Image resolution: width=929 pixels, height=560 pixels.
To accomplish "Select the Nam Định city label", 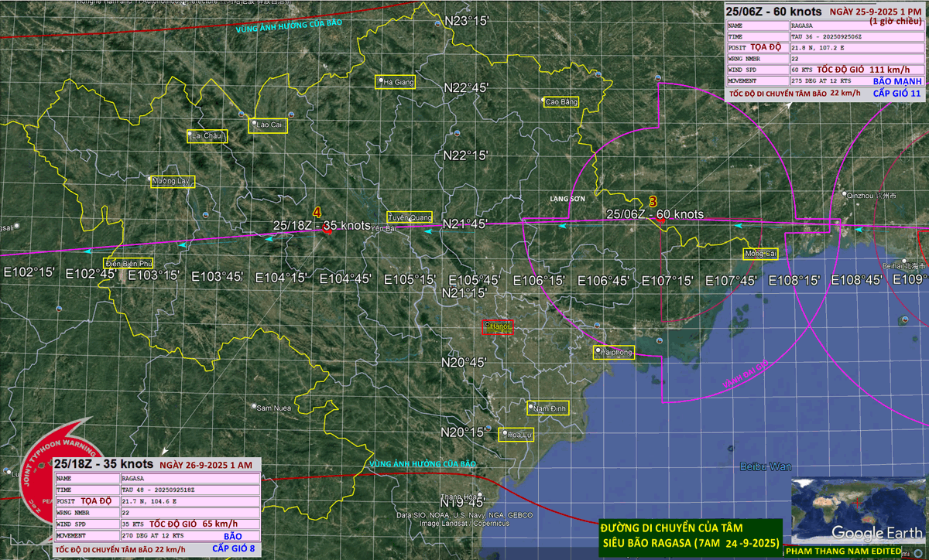I will (x=548, y=408).
